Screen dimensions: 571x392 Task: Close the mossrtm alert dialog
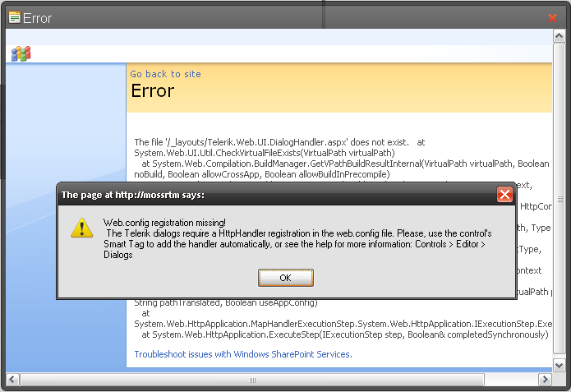pos(504,194)
